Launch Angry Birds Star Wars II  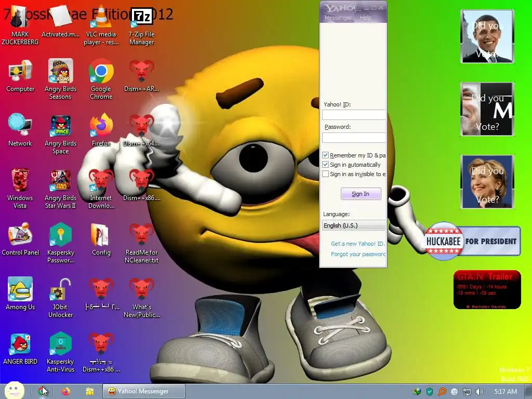(x=60, y=188)
